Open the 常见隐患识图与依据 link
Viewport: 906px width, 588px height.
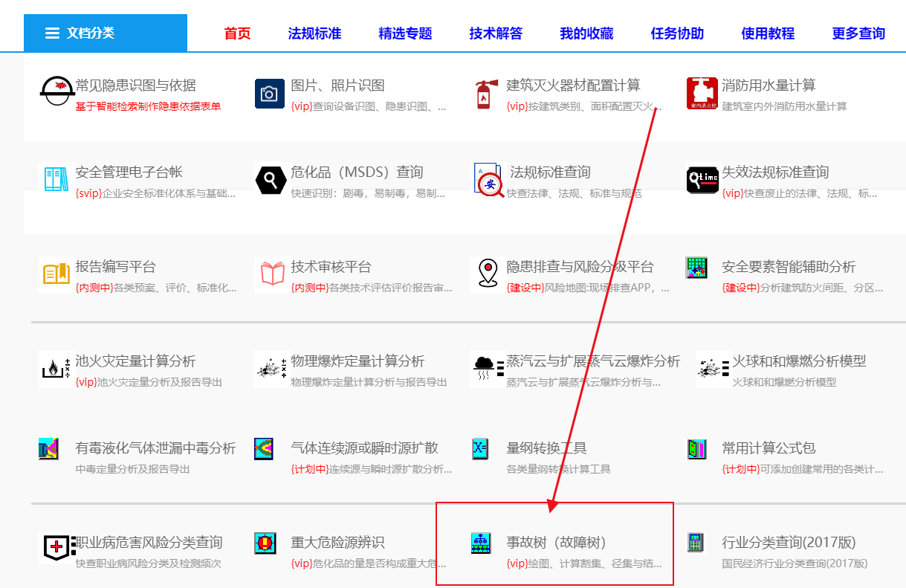tap(136, 85)
